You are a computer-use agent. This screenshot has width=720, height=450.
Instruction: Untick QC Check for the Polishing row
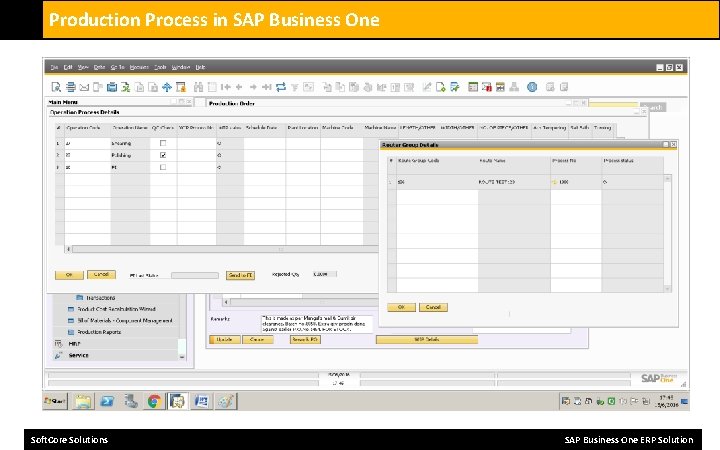163,155
